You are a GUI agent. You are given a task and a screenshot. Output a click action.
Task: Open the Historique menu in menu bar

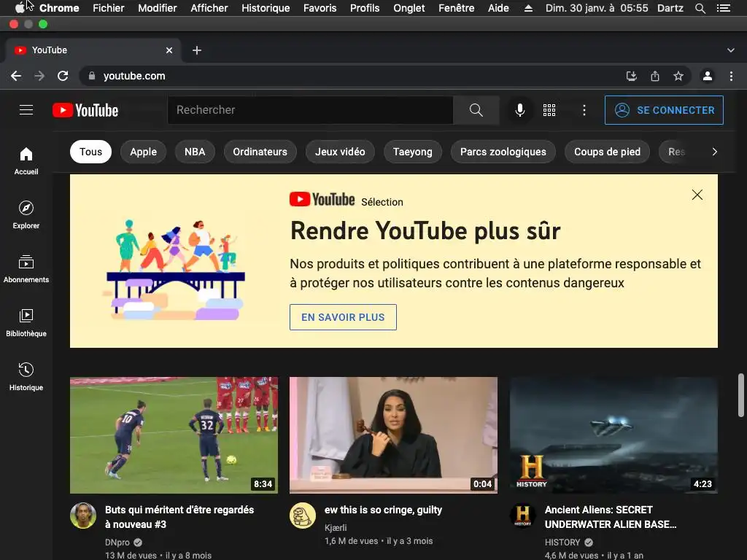(266, 8)
